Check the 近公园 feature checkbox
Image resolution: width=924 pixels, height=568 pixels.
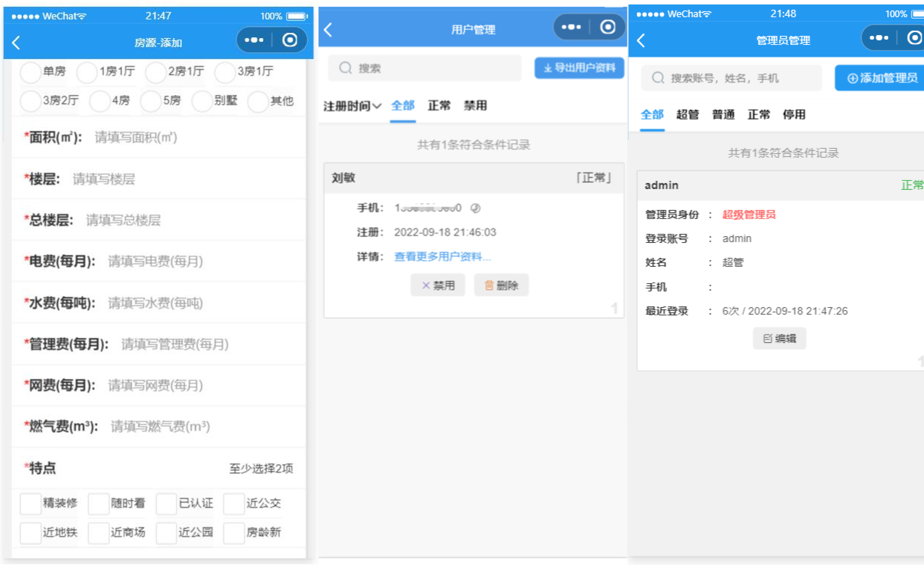tap(166, 534)
